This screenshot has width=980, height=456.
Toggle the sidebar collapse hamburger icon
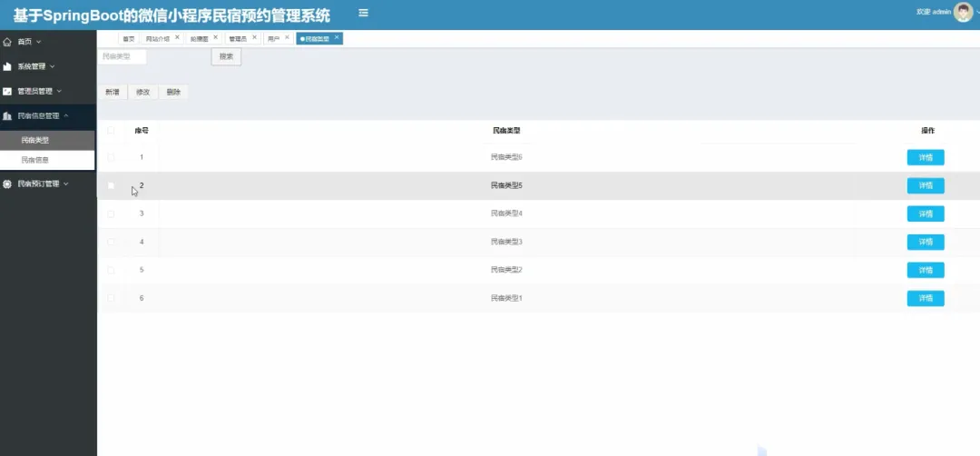click(363, 13)
